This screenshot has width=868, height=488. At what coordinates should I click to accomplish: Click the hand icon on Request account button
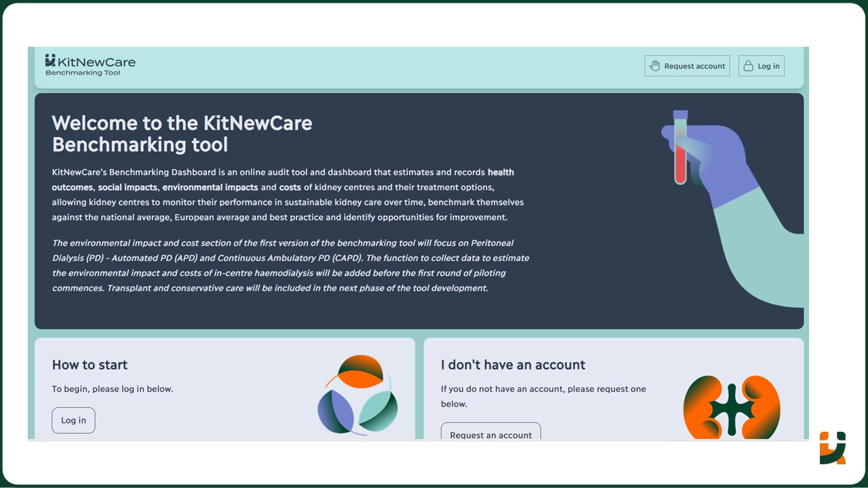tap(654, 66)
